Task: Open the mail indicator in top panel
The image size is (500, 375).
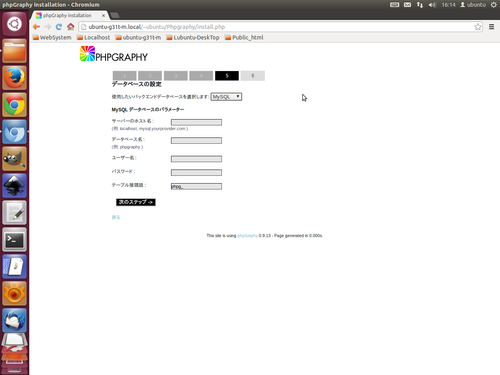Action: tap(407, 5)
